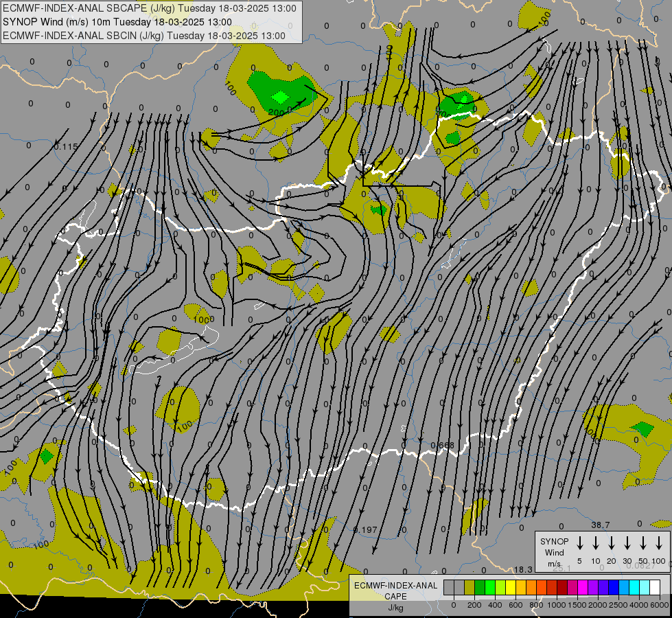Viewport: 672px width, 618px height.
Task: Click the 'J/kg' unit label in legend
Action: point(395,608)
